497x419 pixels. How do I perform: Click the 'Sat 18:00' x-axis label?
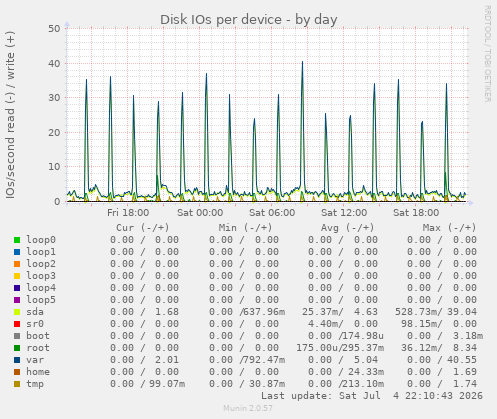coord(416,213)
